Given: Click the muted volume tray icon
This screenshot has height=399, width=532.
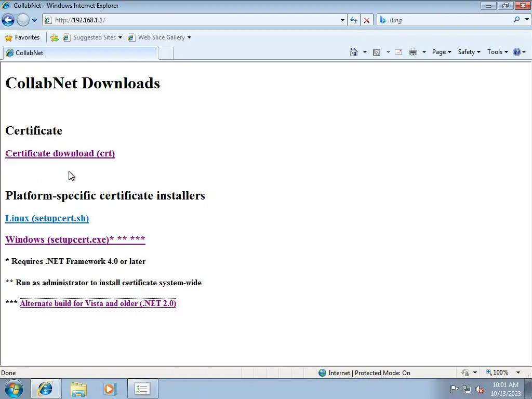Looking at the screenshot, I should [480, 389].
